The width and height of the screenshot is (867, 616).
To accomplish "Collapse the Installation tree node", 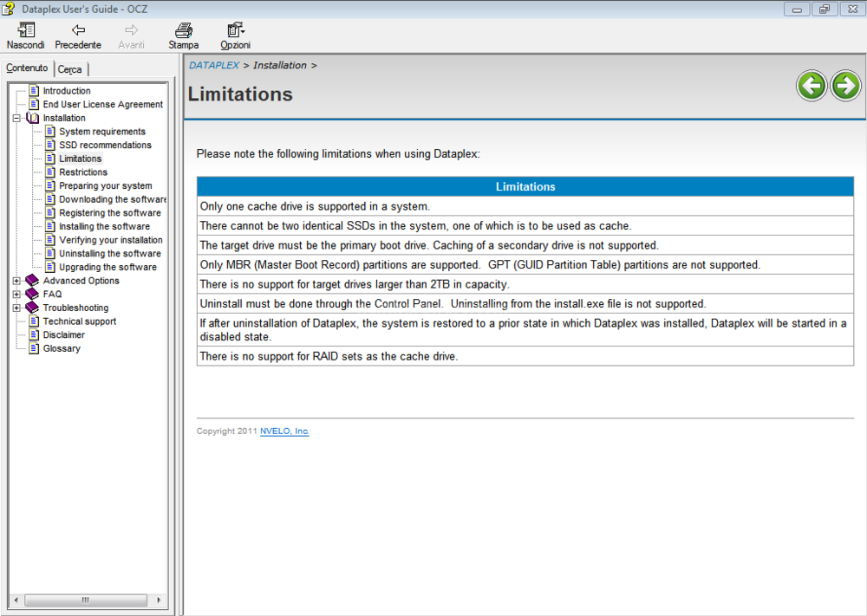I will point(16,118).
